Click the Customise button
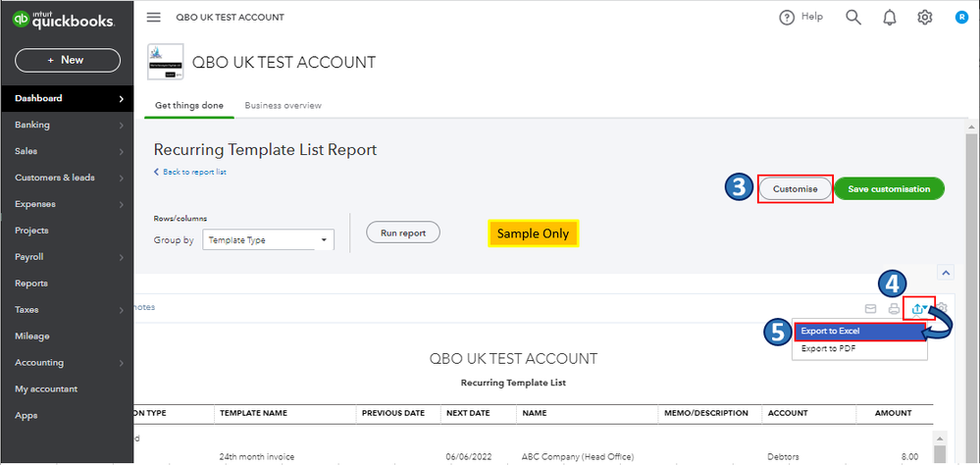 coord(795,188)
